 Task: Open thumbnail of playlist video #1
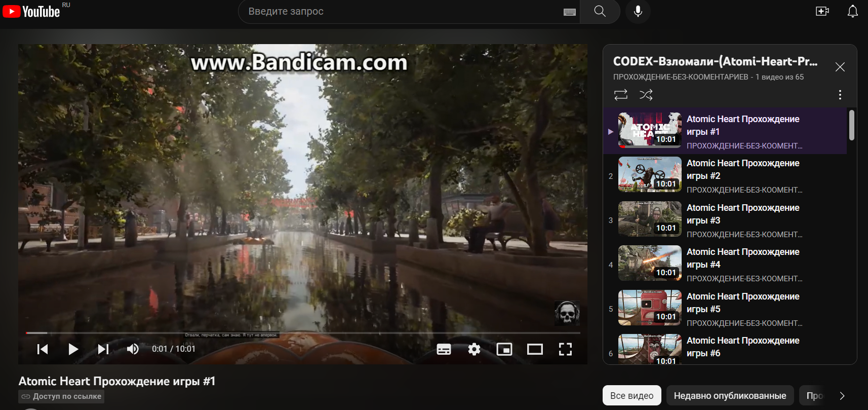click(650, 130)
